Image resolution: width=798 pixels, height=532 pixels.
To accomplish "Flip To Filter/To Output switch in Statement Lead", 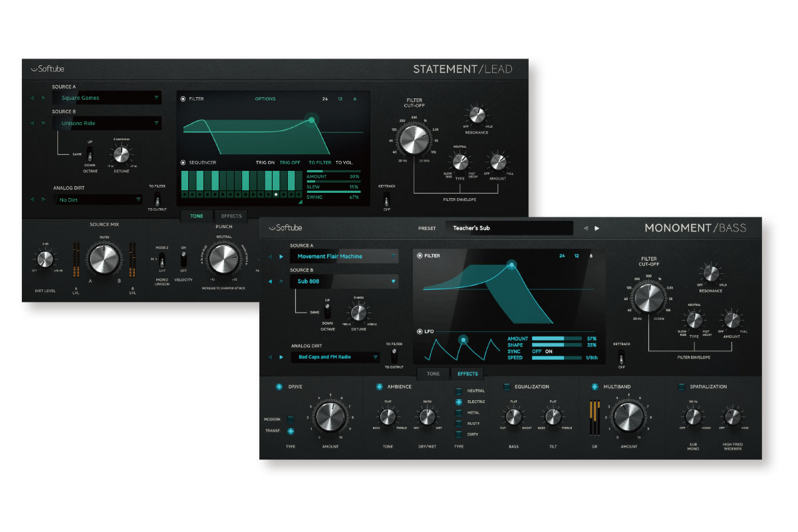I will click(x=158, y=199).
